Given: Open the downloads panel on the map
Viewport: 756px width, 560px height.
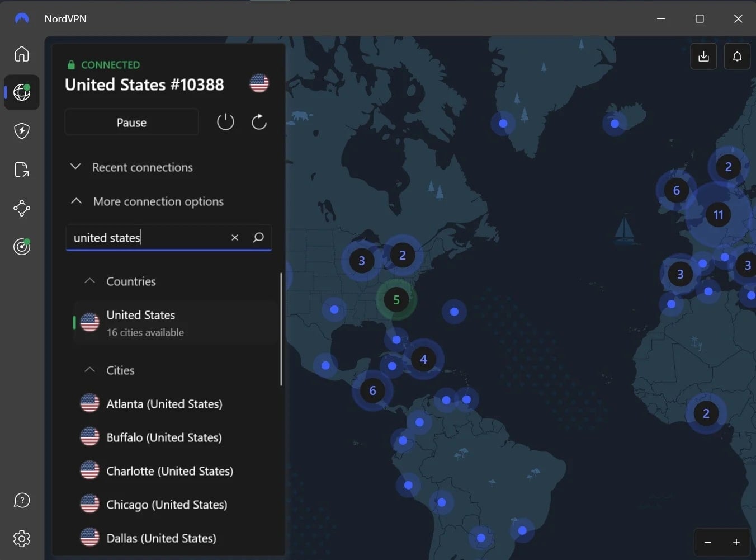Looking at the screenshot, I should 703,56.
